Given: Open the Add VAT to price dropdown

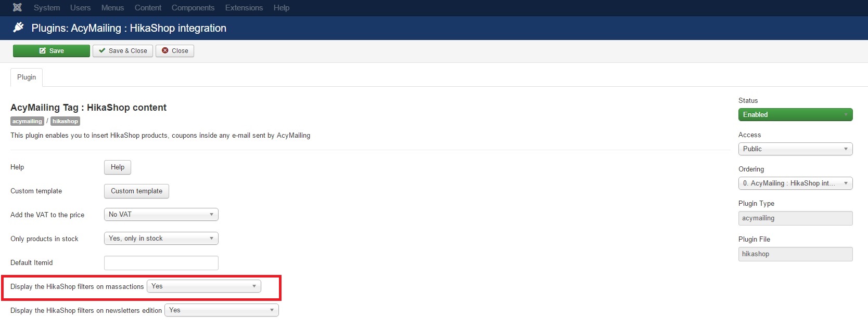Looking at the screenshot, I should click(161, 215).
